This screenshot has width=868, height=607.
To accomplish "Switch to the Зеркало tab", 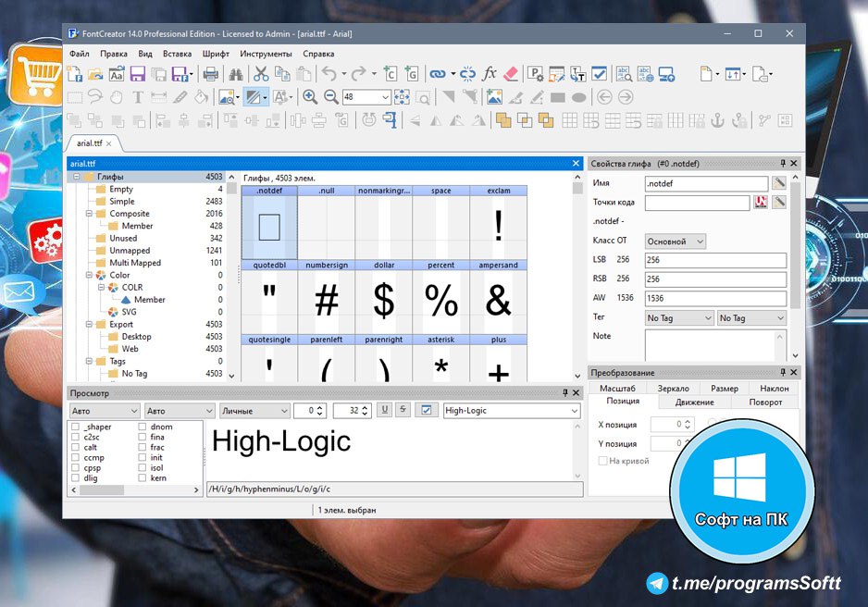I will [x=673, y=389].
